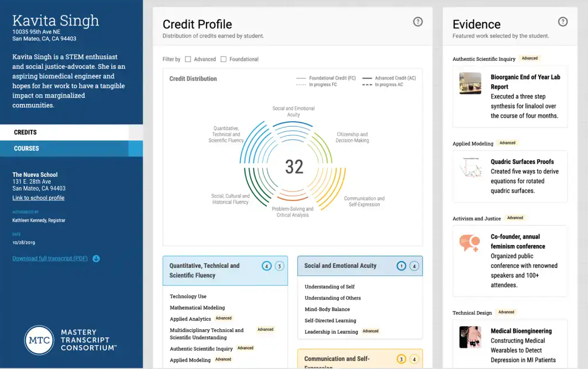Click the center 32 of the credit chart
This screenshot has width=588, height=369.
294,167
